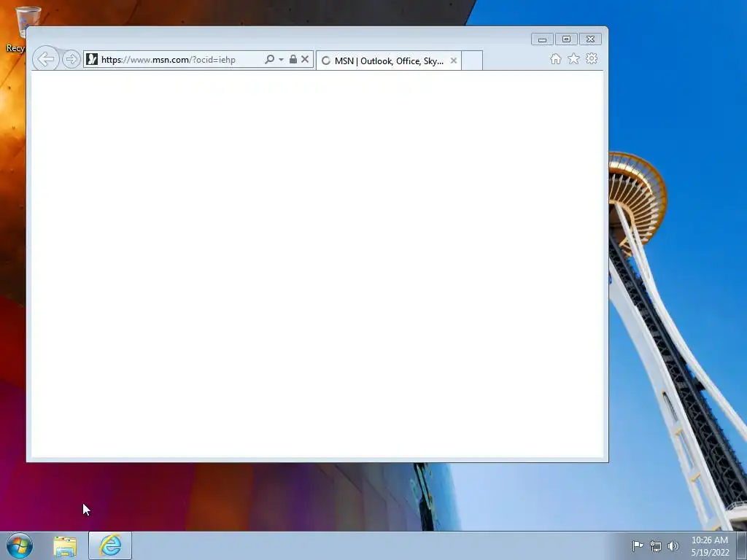747x560 pixels.
Task: Open the Tools gear menu
Action: pos(592,58)
